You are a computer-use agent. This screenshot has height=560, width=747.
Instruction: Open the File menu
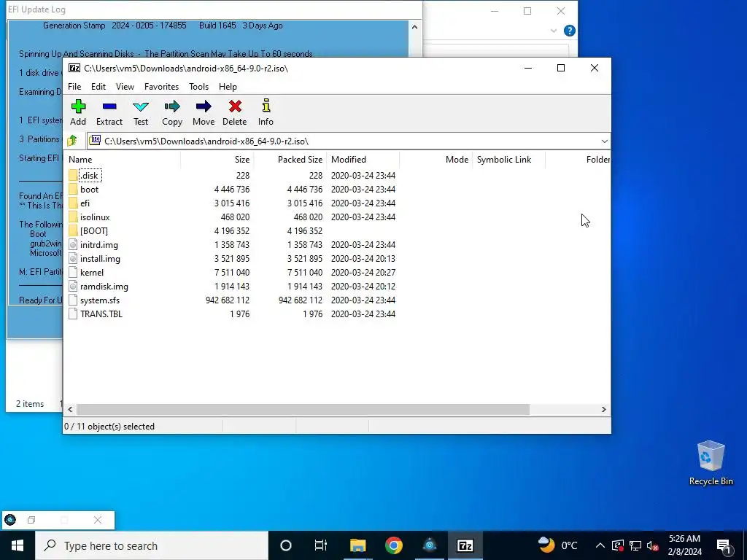pyautogui.click(x=74, y=87)
